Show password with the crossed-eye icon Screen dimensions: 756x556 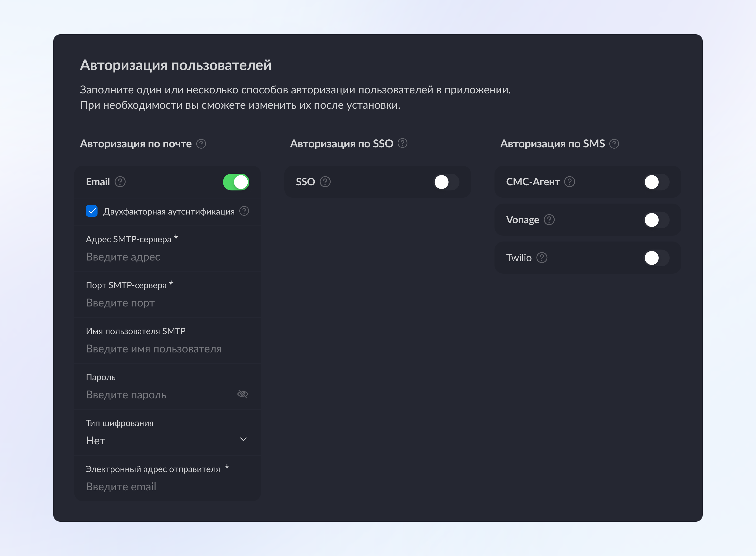pos(242,394)
